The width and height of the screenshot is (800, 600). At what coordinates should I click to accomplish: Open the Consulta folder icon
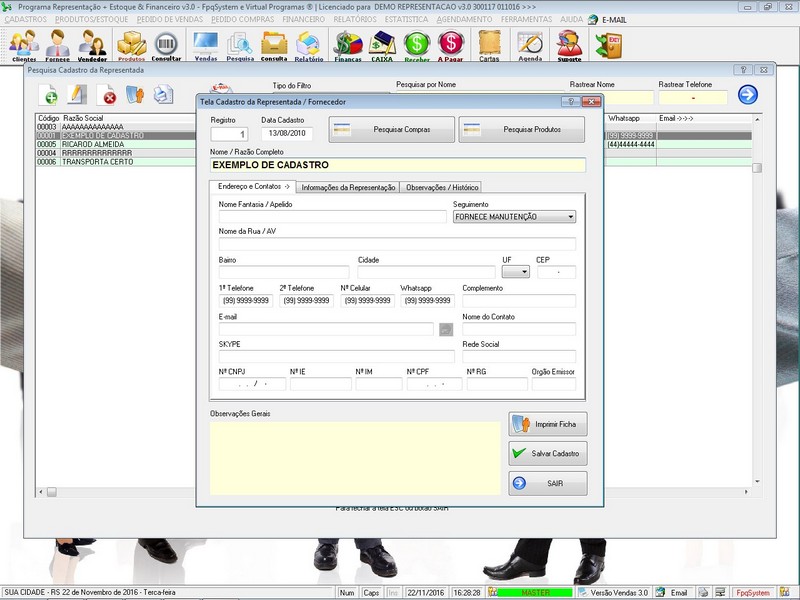[274, 45]
